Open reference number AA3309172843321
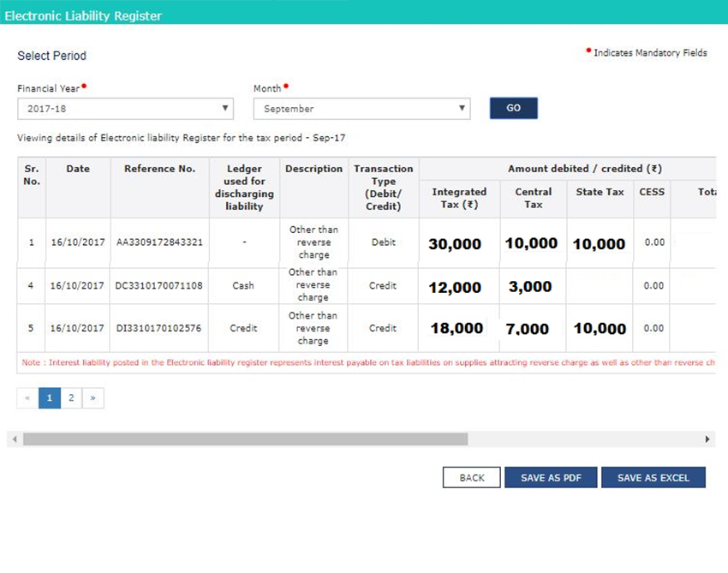 159,242
